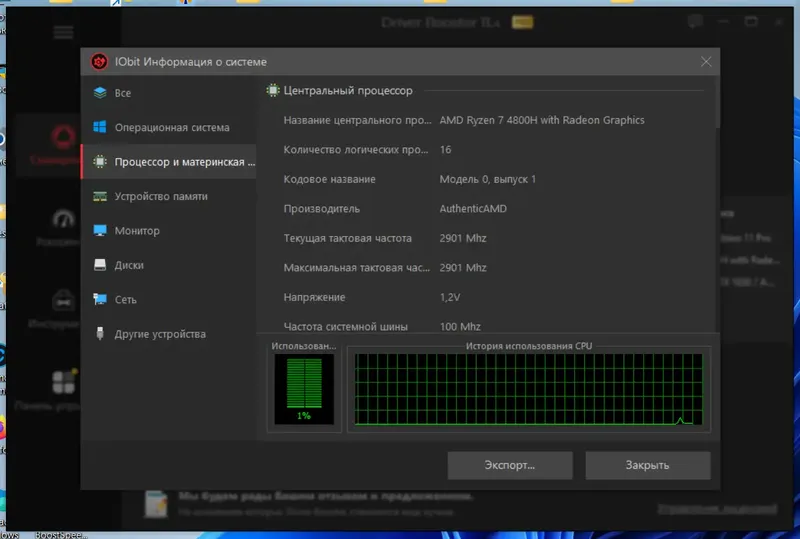Switch to "Монитор" section
The width and height of the screenshot is (800, 539).
168,231
